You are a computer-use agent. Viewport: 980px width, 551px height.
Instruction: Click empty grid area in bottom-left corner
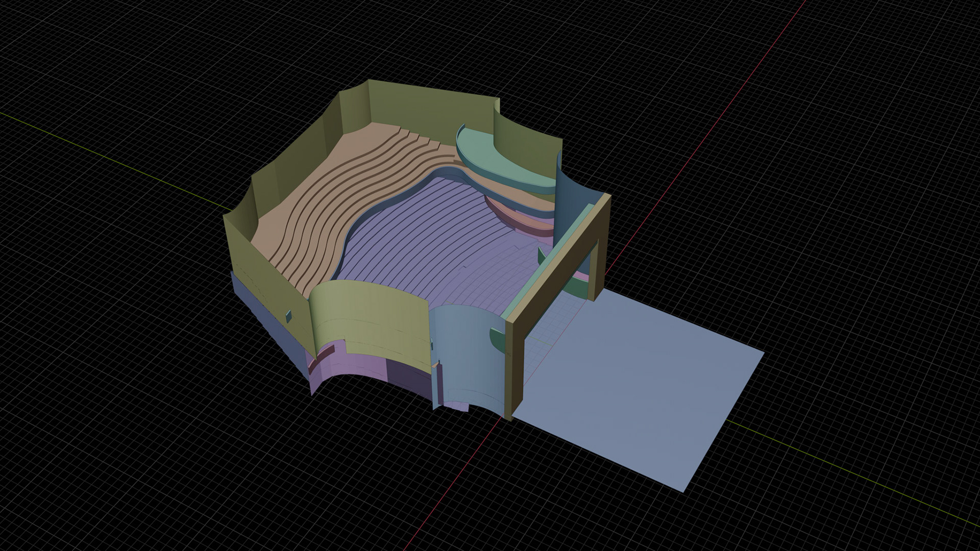coord(102,485)
